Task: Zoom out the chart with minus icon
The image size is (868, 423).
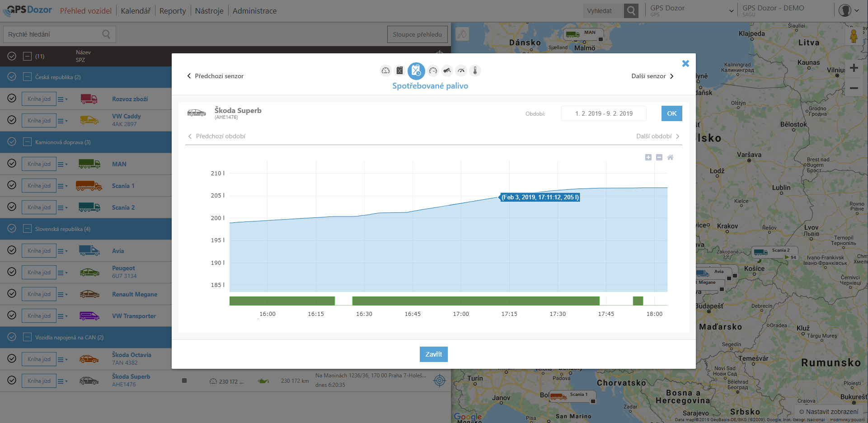Action: pyautogui.click(x=659, y=157)
